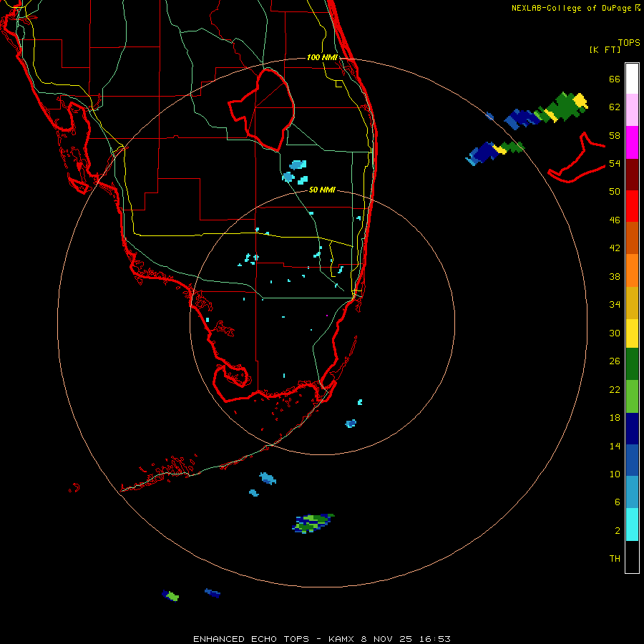
Task: Click the legend value 30
Action: (615, 333)
